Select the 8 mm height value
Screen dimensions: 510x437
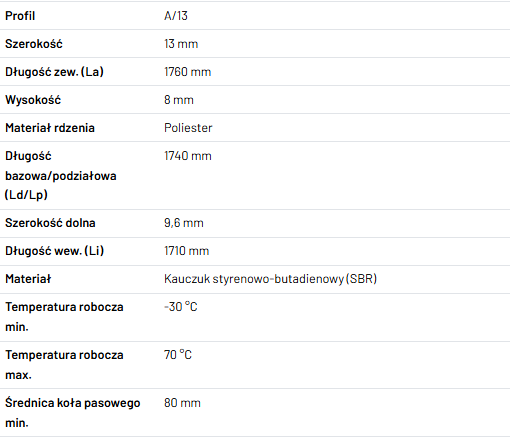point(179,100)
